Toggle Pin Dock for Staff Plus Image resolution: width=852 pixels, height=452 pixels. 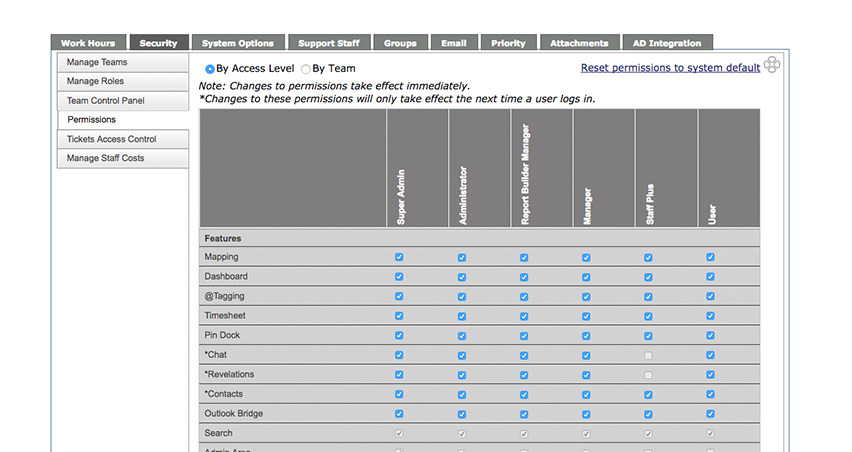648,336
